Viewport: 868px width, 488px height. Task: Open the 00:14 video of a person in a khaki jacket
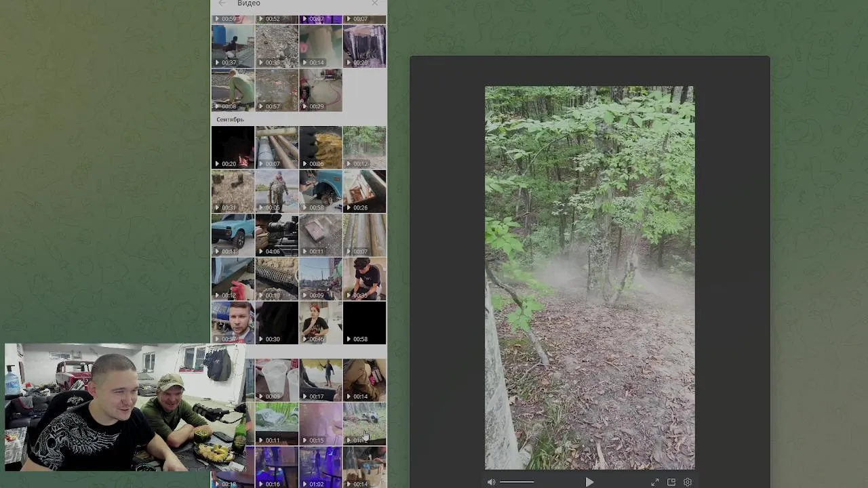[x=364, y=380]
